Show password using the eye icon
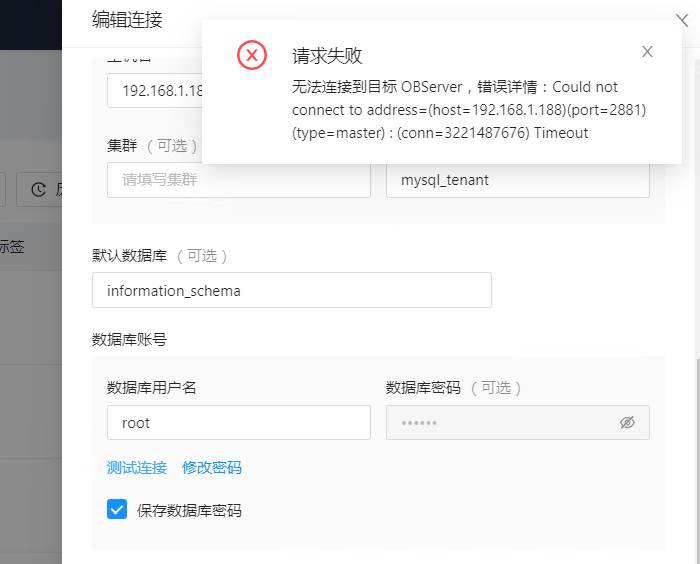 pos(627,423)
